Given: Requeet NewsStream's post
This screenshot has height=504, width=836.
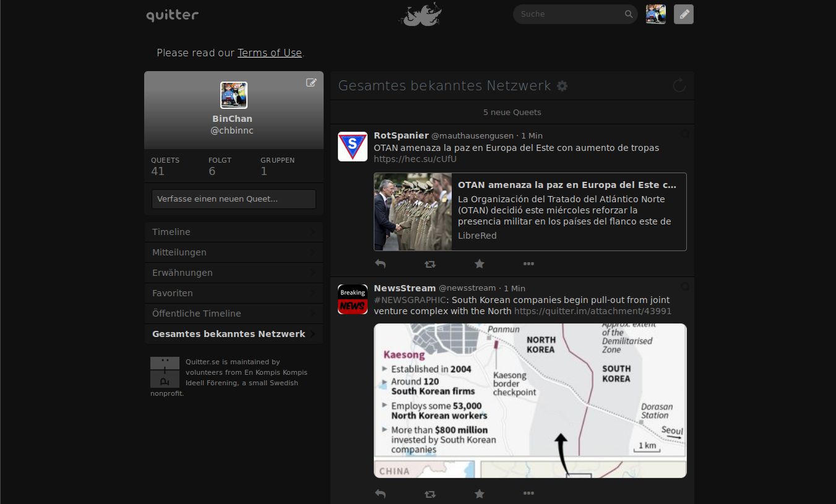Looking at the screenshot, I should pos(430,494).
